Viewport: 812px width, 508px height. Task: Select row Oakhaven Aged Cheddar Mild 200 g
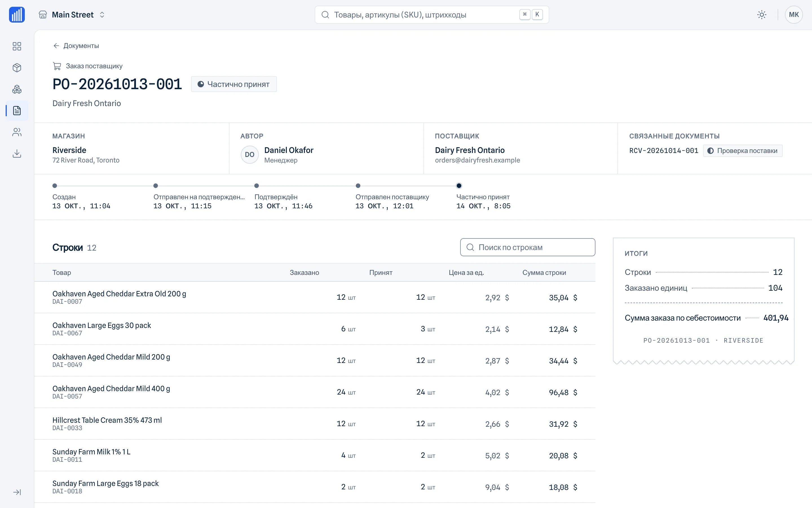(x=315, y=360)
